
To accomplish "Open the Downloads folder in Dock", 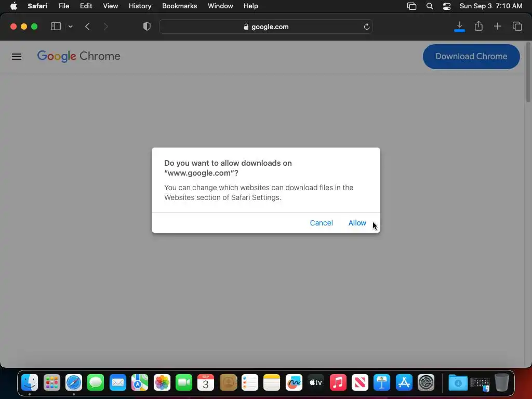I will point(458,382).
